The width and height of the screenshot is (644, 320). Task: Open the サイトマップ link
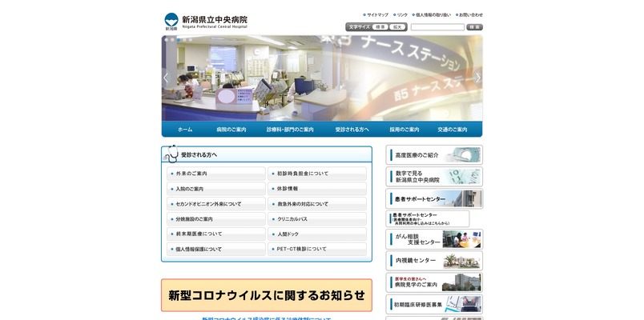point(377,14)
